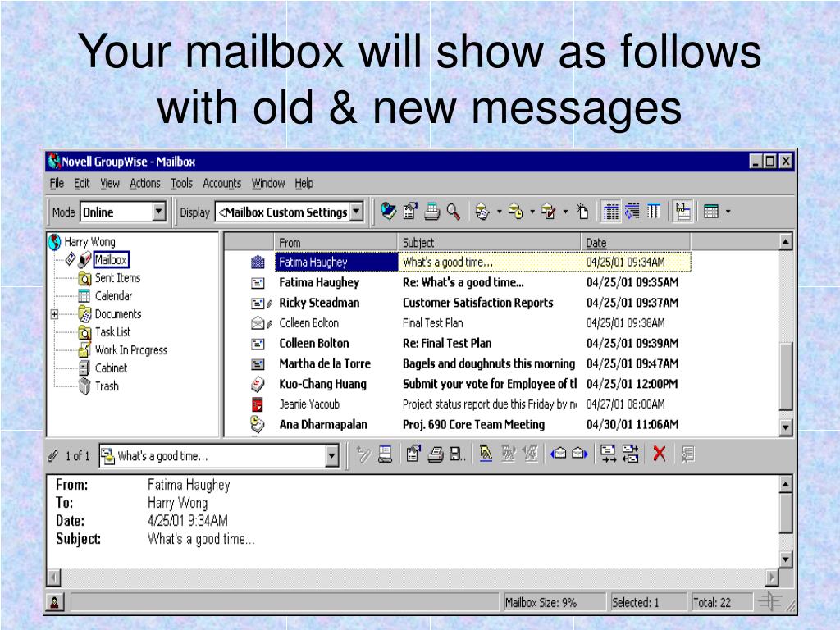This screenshot has height=630, width=840.
Task: Open the attachment list dropdown in QuickViewer
Action: pos(332,456)
